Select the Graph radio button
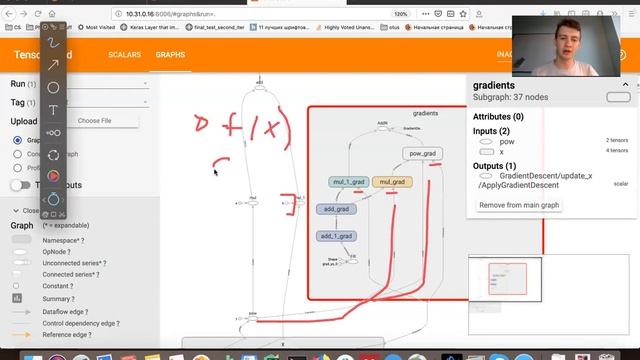This screenshot has width=640, height=360. tap(17, 140)
